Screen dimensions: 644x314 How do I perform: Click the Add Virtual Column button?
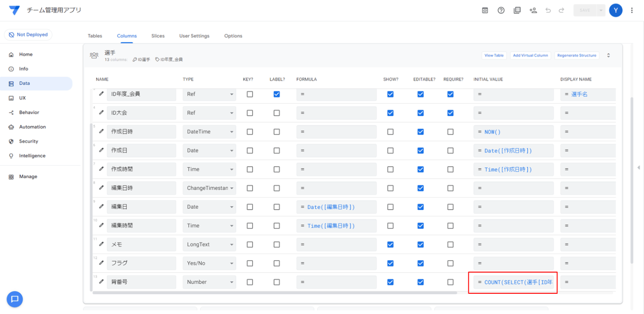coord(530,55)
